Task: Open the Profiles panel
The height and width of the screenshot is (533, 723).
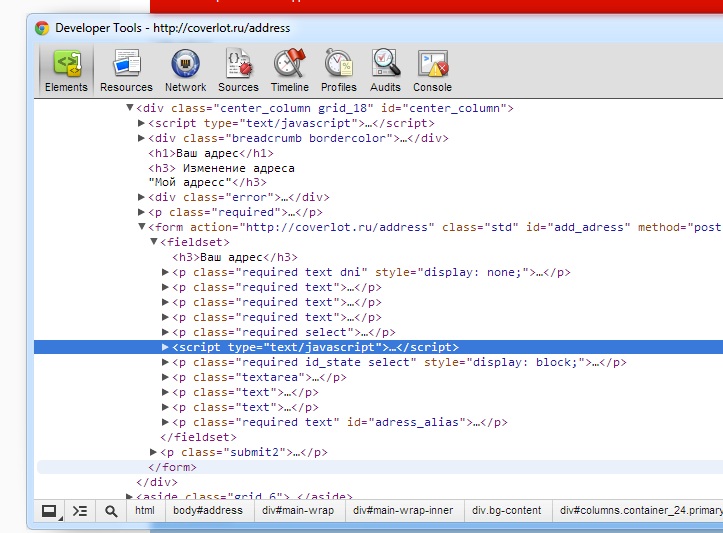Action: pos(338,70)
